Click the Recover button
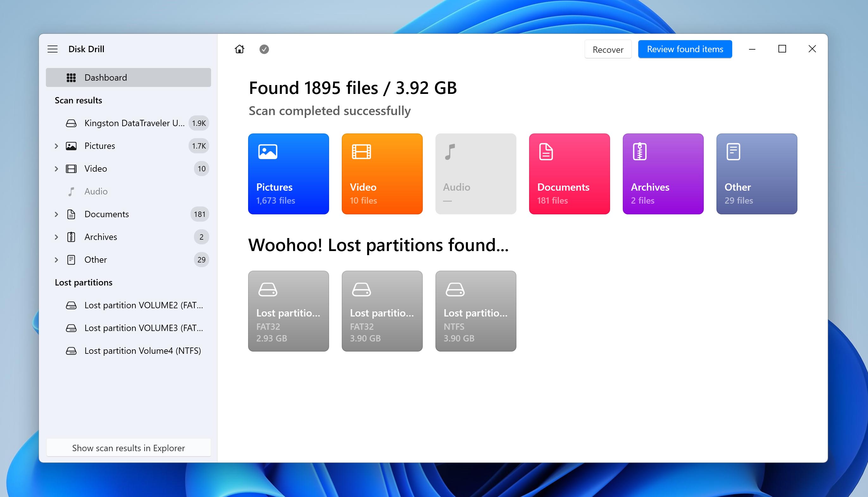Viewport: 868px width, 497px height. point(607,49)
